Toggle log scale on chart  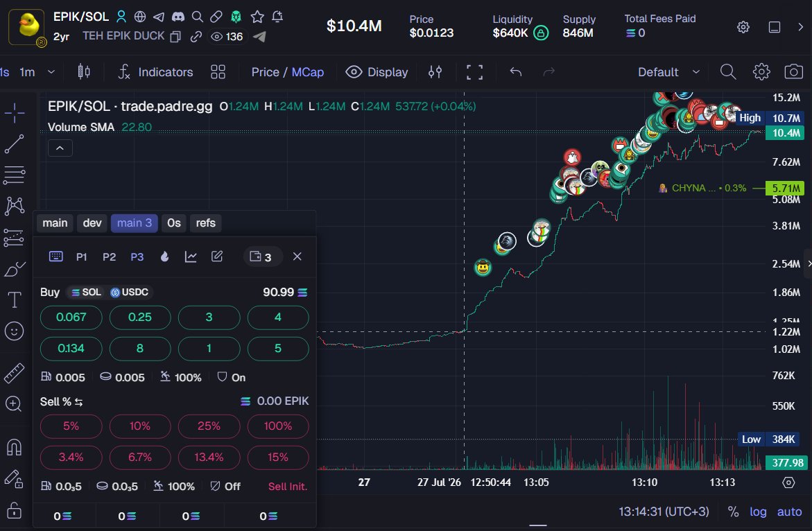758,512
